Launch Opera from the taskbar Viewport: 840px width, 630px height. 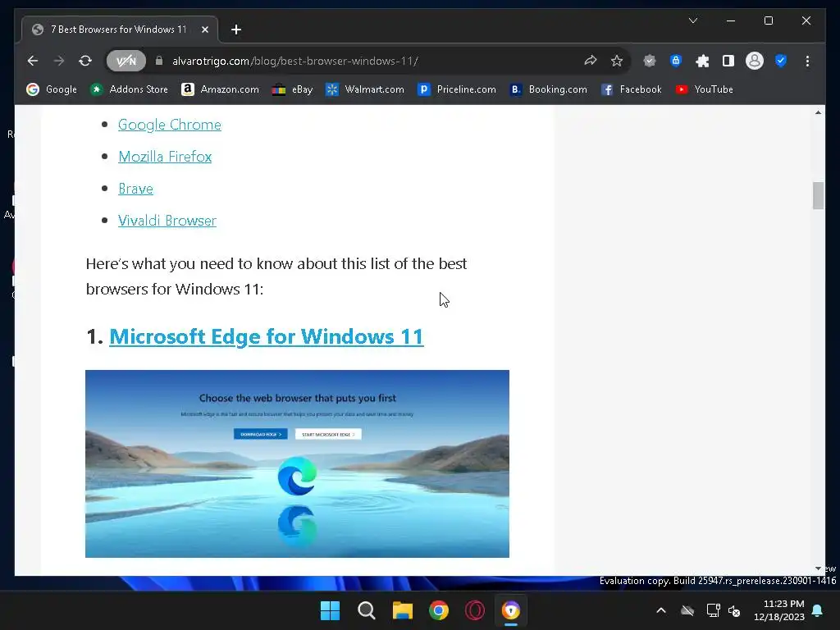click(x=475, y=610)
